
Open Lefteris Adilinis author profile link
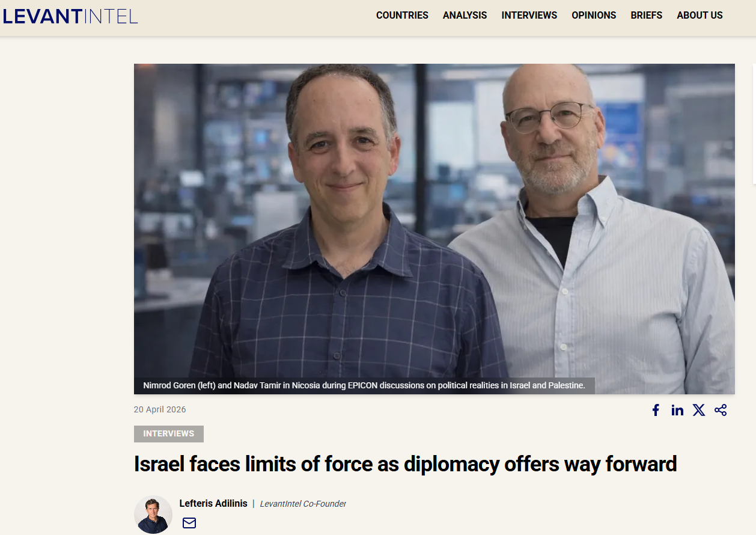click(x=213, y=504)
